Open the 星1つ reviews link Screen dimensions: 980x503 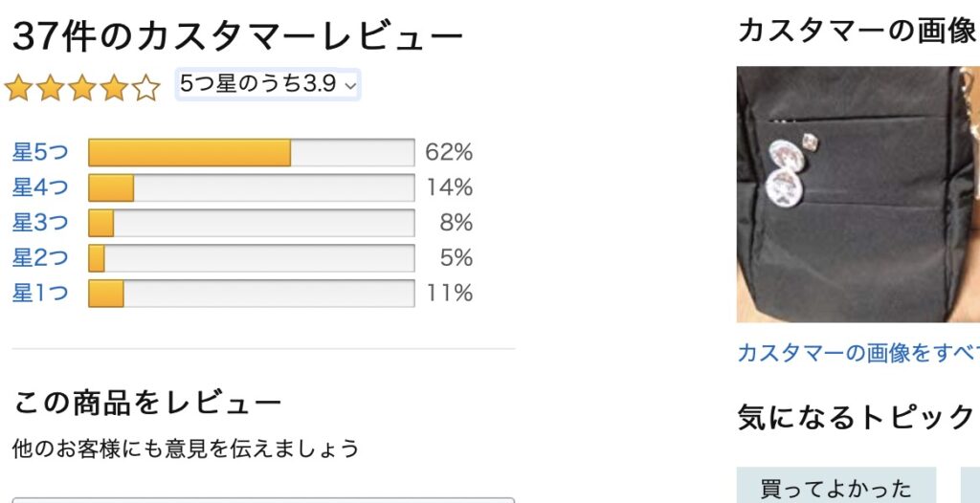click(40, 293)
